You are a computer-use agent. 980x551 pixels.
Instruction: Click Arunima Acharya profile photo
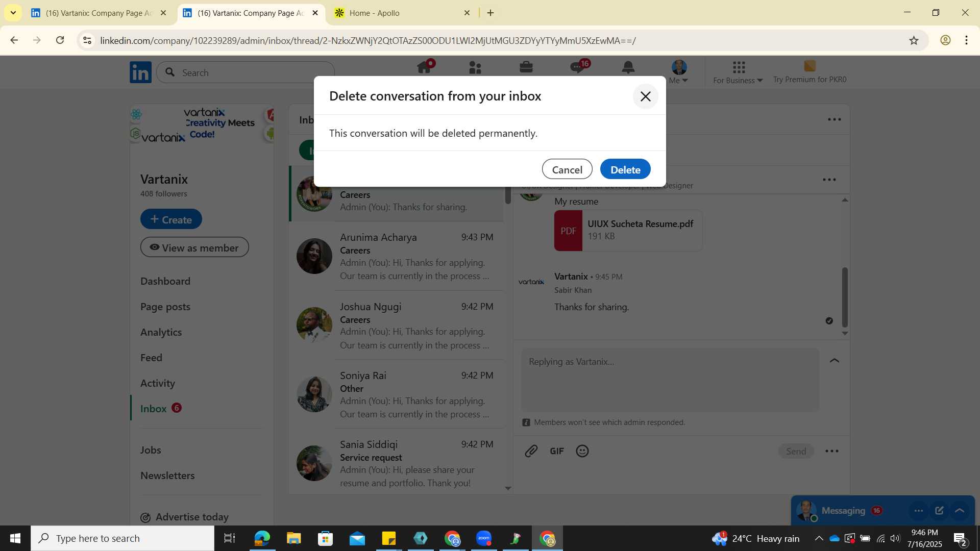coord(314,256)
